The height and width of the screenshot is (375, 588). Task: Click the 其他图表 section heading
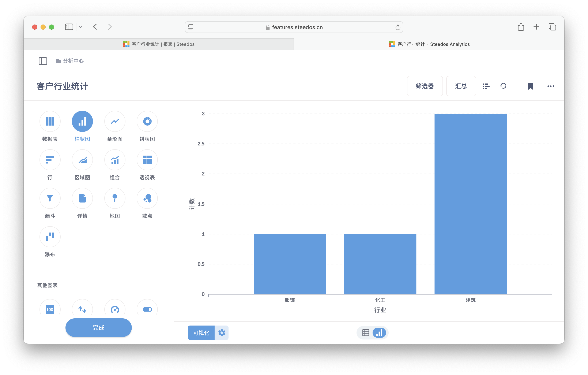[x=47, y=285]
